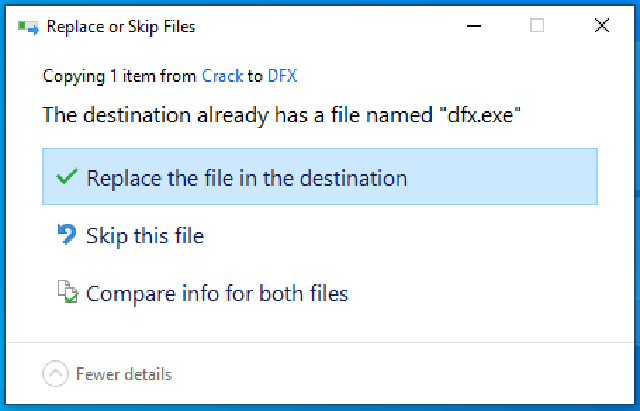Click the green checkmark icon
This screenshot has height=411, width=640.
(x=67, y=178)
